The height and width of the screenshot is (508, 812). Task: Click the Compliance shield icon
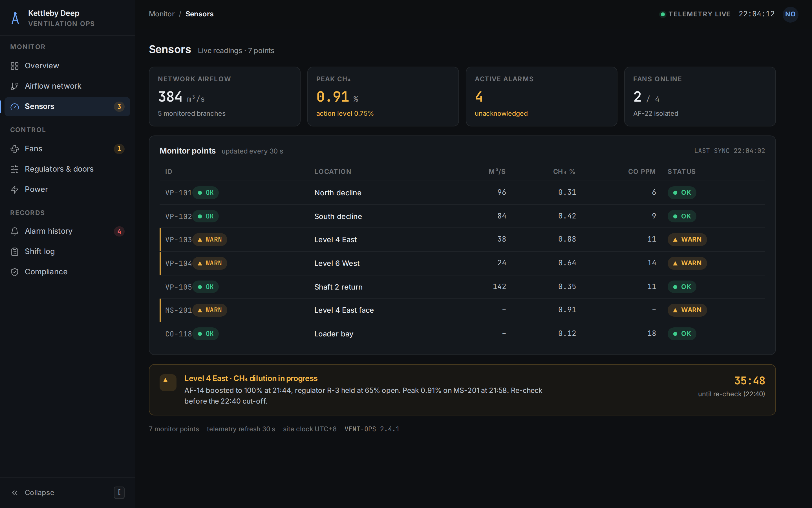(x=14, y=272)
